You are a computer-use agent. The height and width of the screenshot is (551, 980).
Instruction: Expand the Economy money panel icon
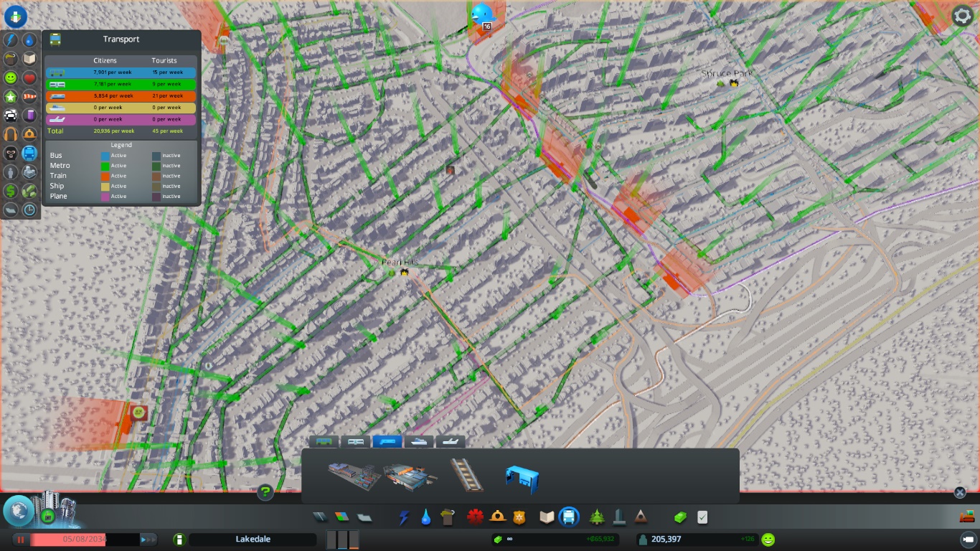tap(679, 517)
